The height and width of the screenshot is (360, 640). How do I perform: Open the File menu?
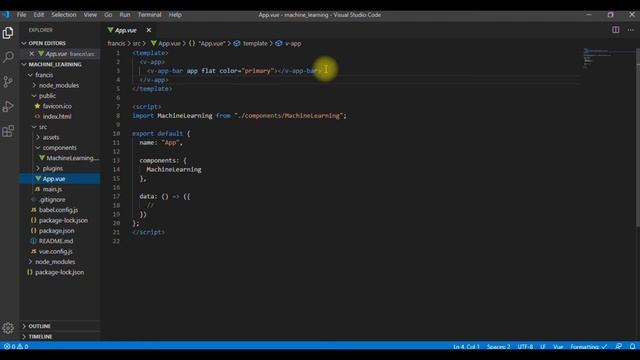pyautogui.click(x=21, y=15)
